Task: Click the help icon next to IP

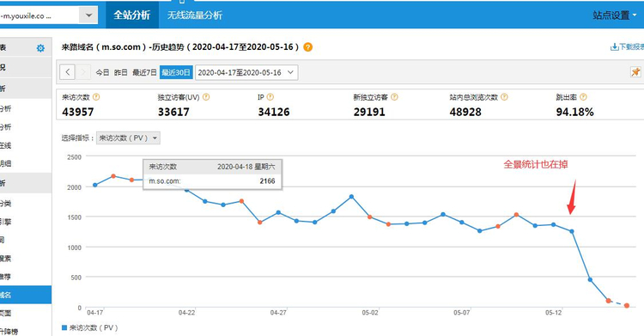Action: point(270,97)
